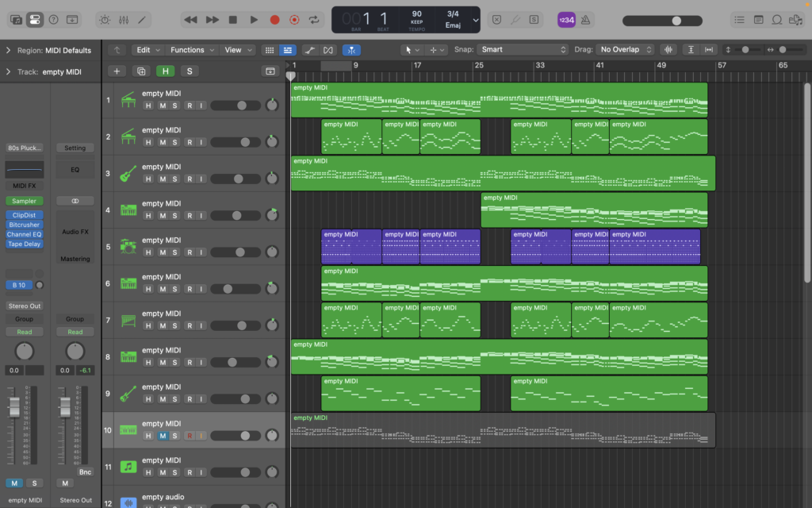The width and height of the screenshot is (812, 508).
Task: Click the drum kit icon on track 5
Action: click(128, 246)
